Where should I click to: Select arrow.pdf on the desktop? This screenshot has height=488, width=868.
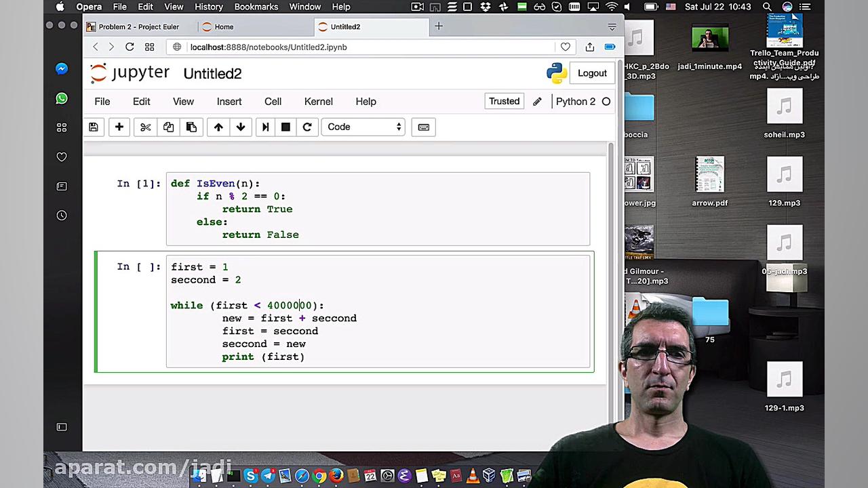(710, 182)
